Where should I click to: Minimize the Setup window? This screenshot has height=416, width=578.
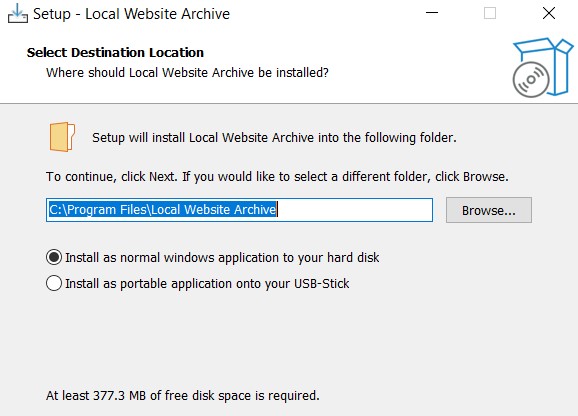click(x=432, y=13)
